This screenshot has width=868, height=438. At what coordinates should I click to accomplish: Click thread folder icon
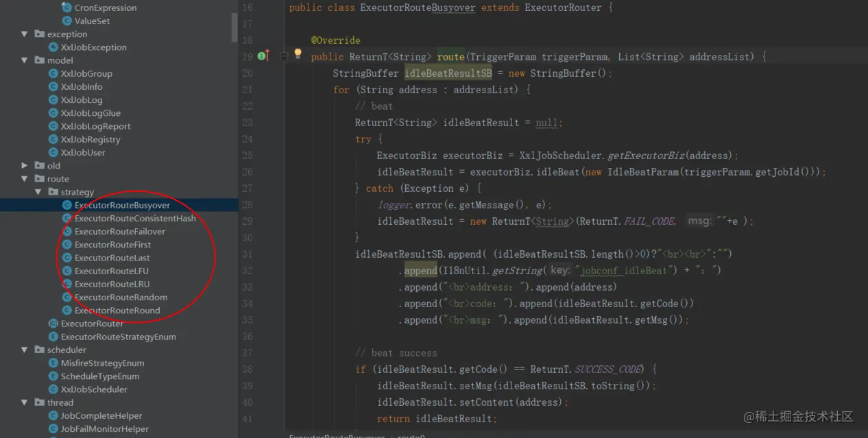[39, 402]
